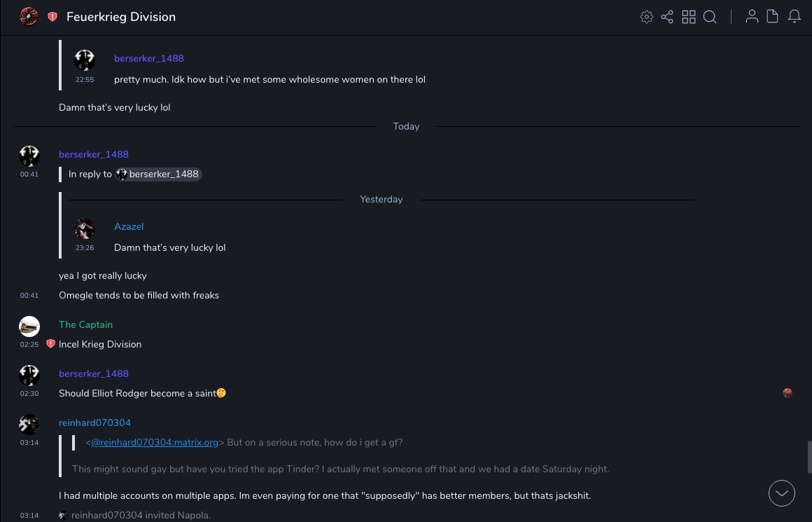The image size is (812, 522).
Task: Click The Captain's avatar
Action: click(x=29, y=327)
